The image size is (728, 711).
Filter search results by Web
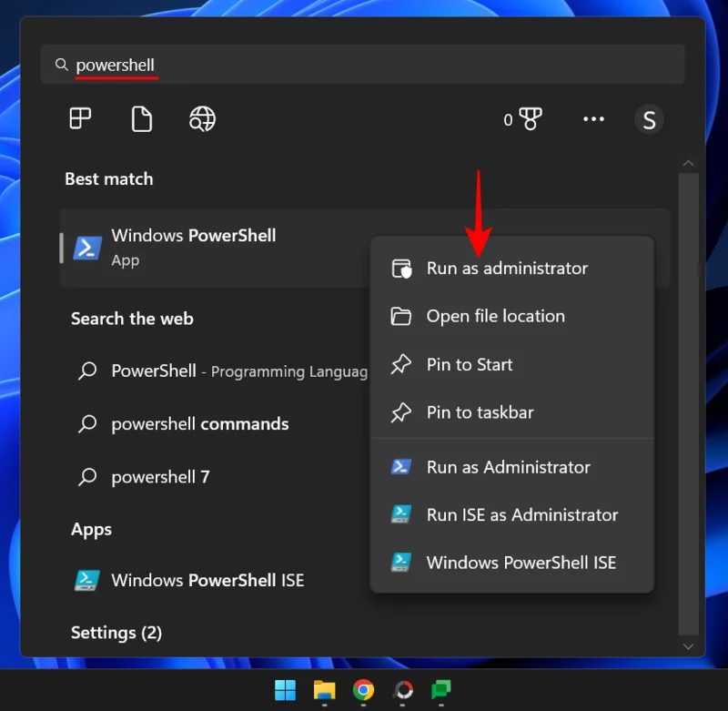tap(201, 118)
